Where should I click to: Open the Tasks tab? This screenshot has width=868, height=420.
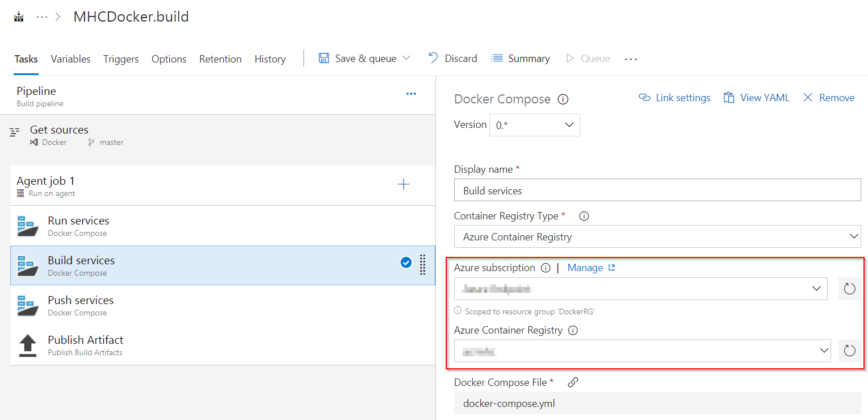pyautogui.click(x=26, y=59)
